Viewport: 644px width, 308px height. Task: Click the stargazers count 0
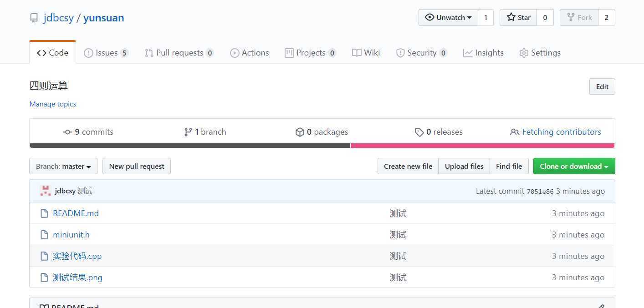pos(545,17)
